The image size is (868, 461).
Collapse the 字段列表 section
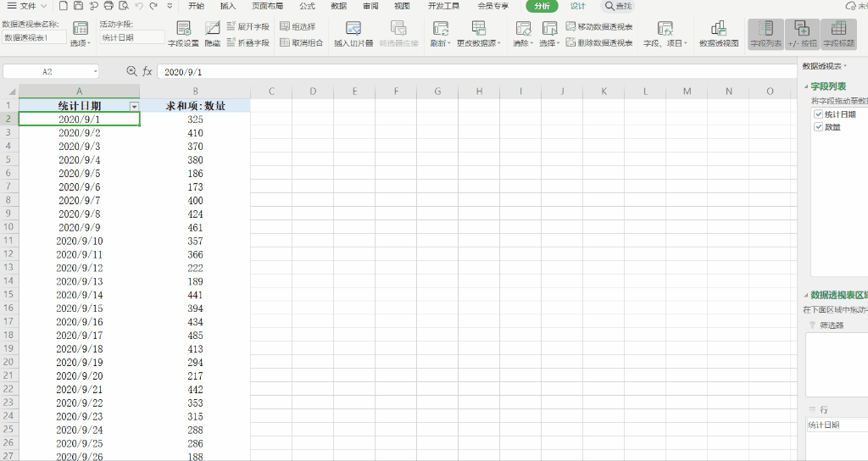(x=806, y=86)
